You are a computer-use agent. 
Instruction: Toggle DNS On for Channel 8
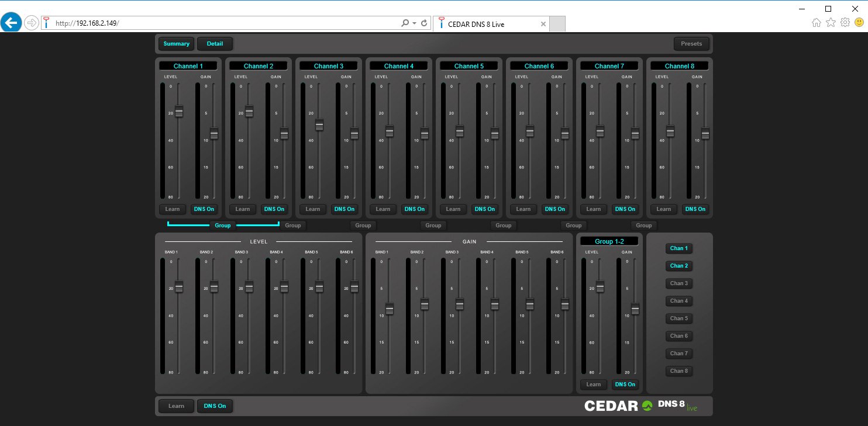coord(695,209)
